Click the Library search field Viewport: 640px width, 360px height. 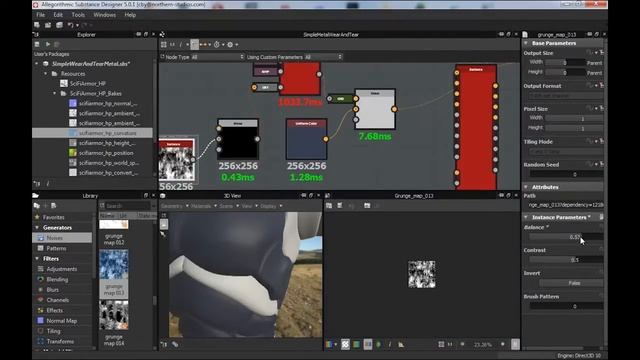(x=128, y=206)
